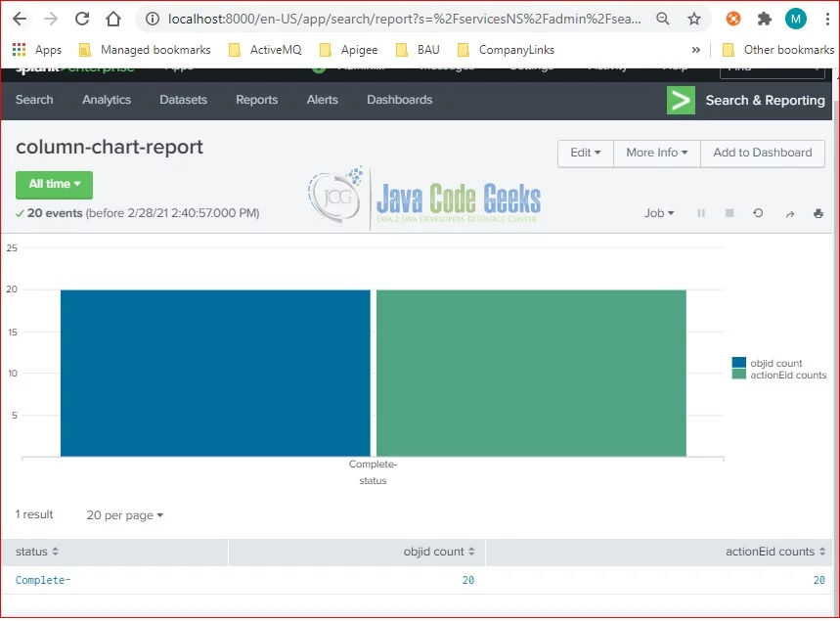Switch to the Dashboards tab
This screenshot has width=840, height=621.
(399, 100)
